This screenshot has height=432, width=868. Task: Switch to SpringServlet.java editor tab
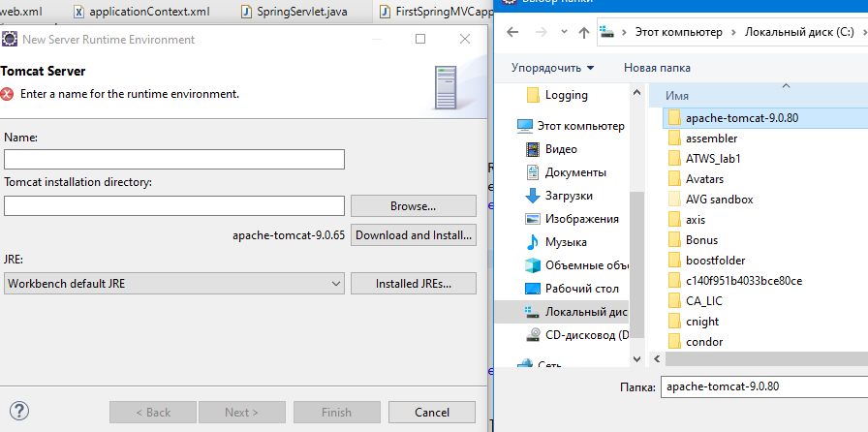pyautogui.click(x=294, y=12)
